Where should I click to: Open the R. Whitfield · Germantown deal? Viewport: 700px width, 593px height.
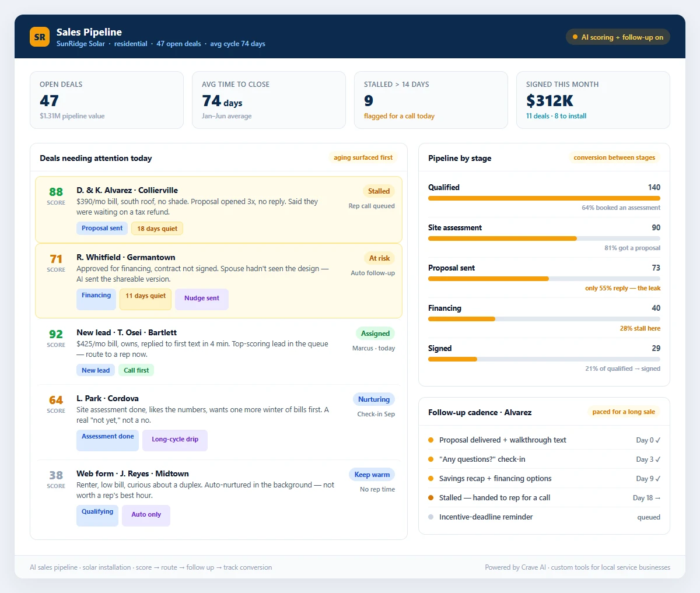click(219, 280)
